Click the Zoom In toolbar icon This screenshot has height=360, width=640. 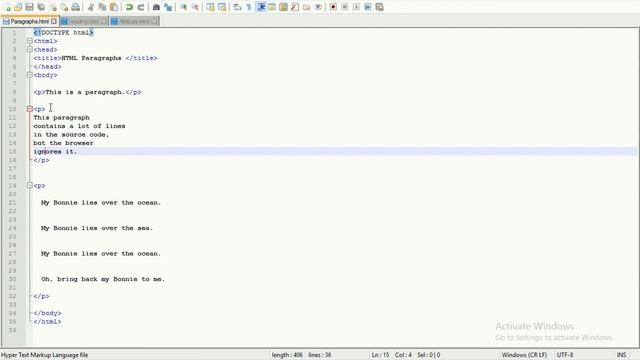(183, 7)
